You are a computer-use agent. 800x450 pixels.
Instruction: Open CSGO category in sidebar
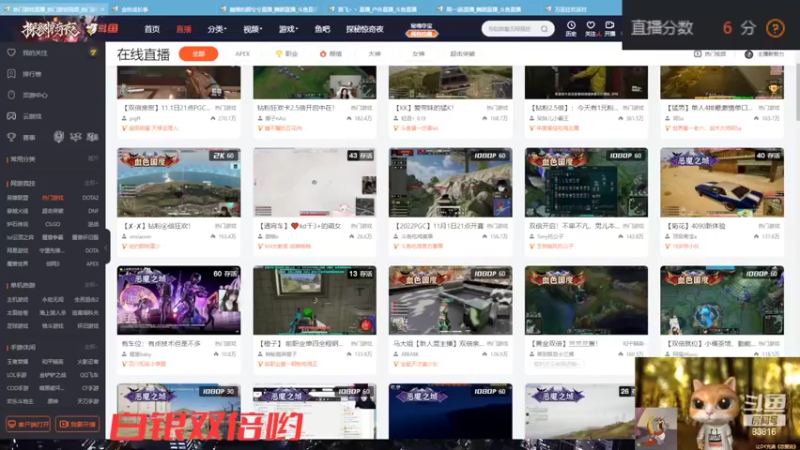53,224
